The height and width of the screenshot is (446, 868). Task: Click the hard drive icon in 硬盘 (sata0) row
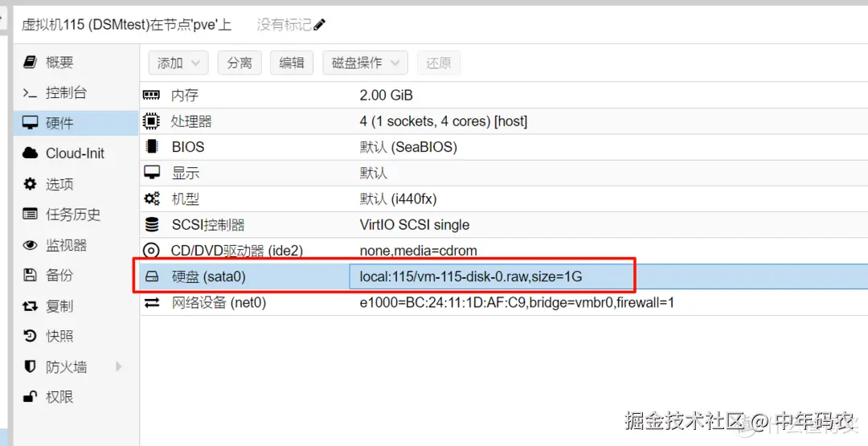(151, 276)
